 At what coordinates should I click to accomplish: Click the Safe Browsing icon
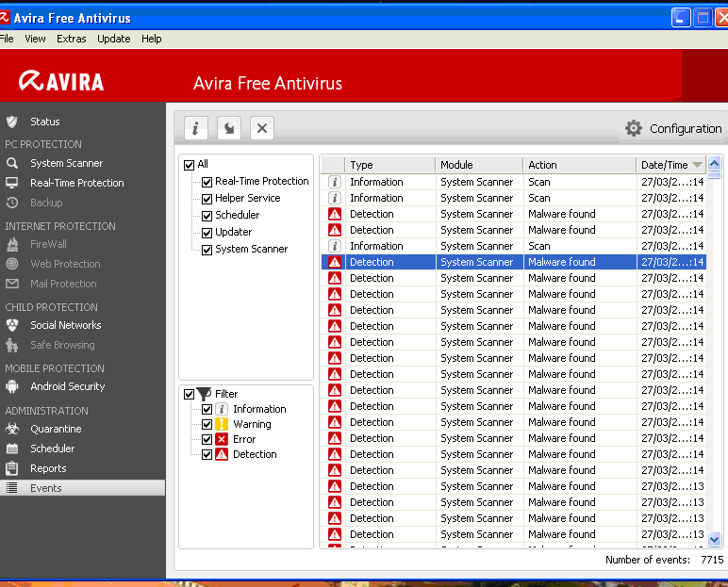[12, 345]
